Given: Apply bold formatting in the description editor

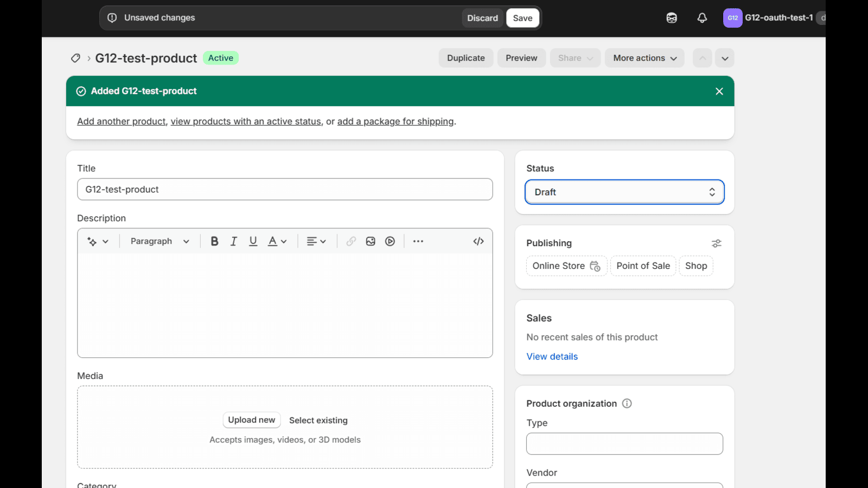Looking at the screenshot, I should pyautogui.click(x=214, y=241).
